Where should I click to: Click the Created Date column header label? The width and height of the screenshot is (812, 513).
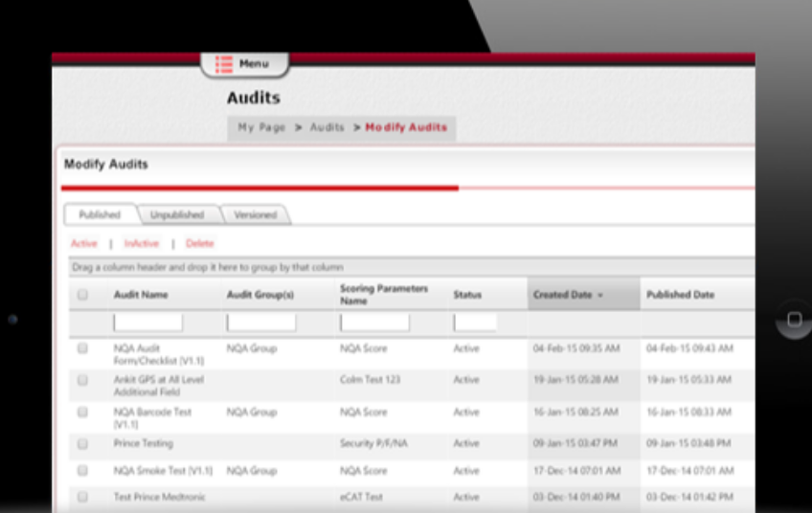[x=562, y=295]
